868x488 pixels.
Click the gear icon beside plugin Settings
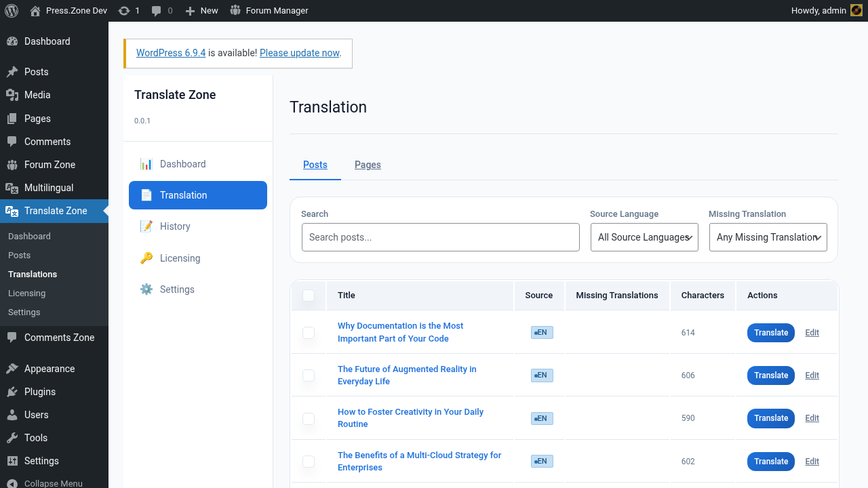pos(146,289)
